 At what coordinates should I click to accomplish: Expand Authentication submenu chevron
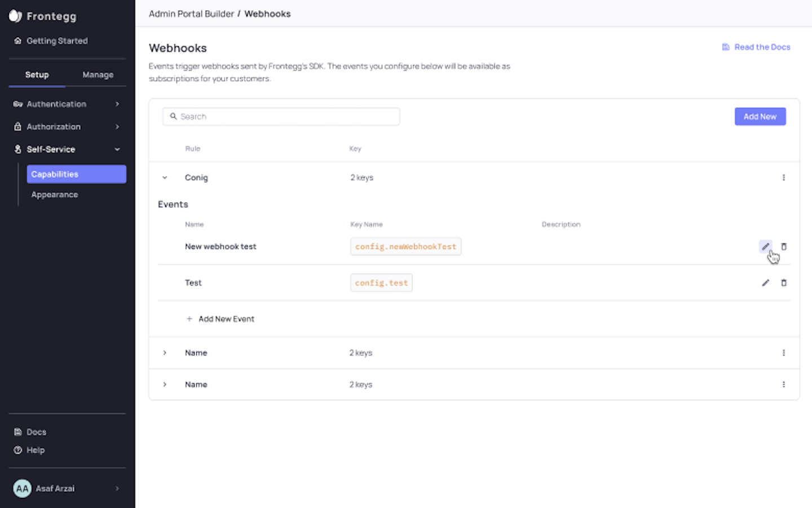117,104
